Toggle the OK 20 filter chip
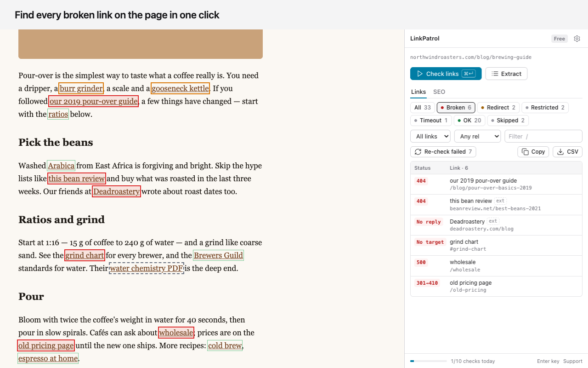This screenshot has width=588, height=368. click(x=469, y=121)
